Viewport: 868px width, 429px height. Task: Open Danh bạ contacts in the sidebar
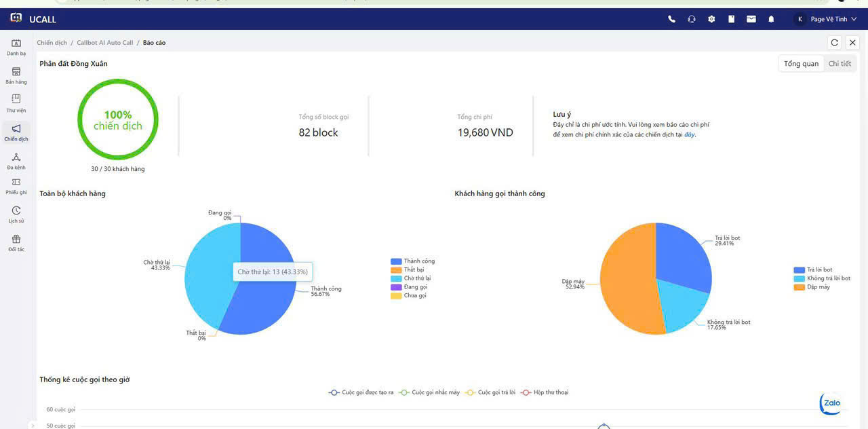[16, 47]
